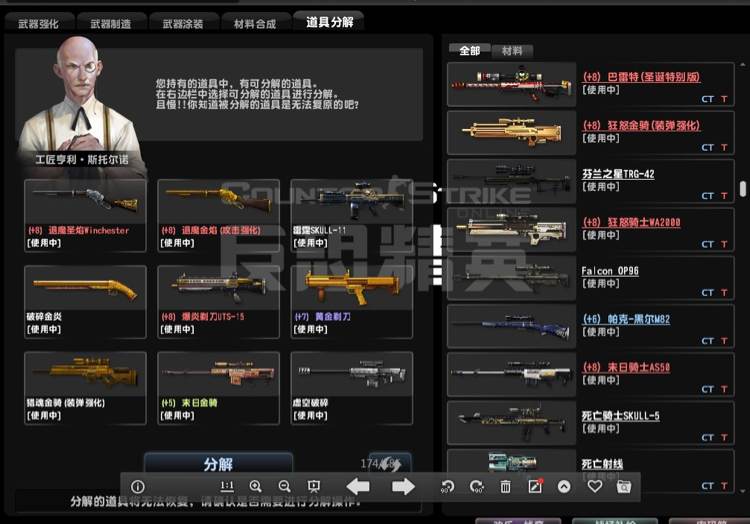The image size is (750, 524).
Task: Click the 巴雷特 row rifle image
Action: tap(511, 84)
